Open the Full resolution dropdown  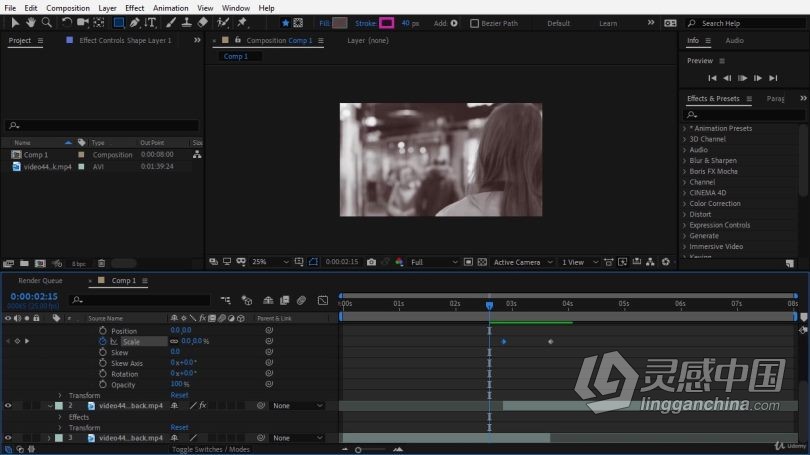tap(434, 262)
